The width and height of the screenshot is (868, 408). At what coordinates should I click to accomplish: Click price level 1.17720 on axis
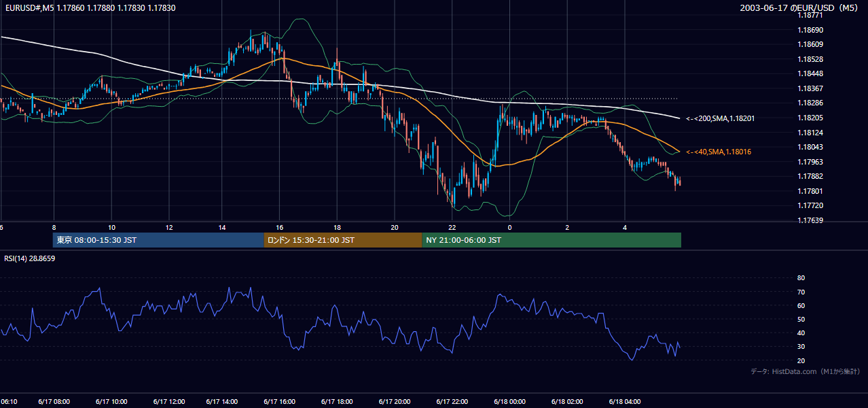point(811,205)
